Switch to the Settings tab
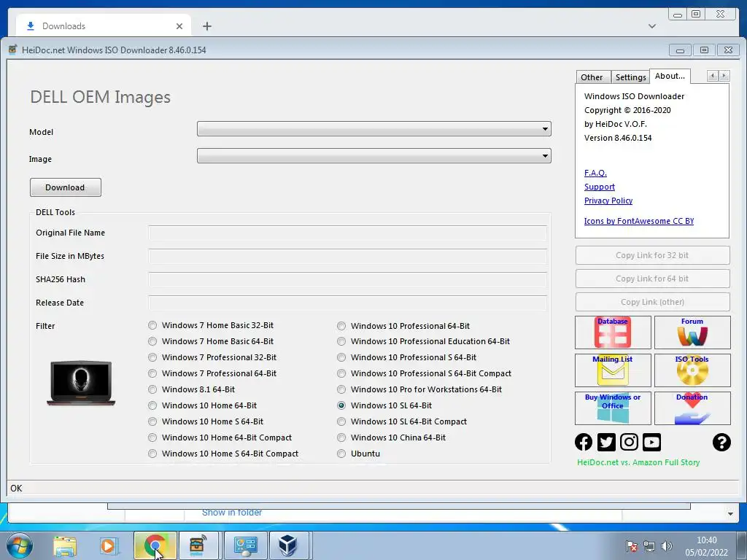Image resolution: width=747 pixels, height=560 pixels. pos(630,77)
